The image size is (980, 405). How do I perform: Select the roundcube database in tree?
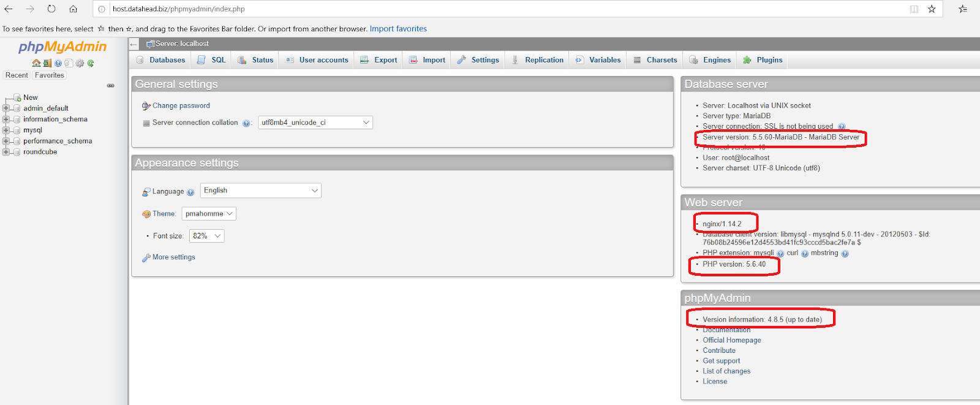click(x=40, y=152)
